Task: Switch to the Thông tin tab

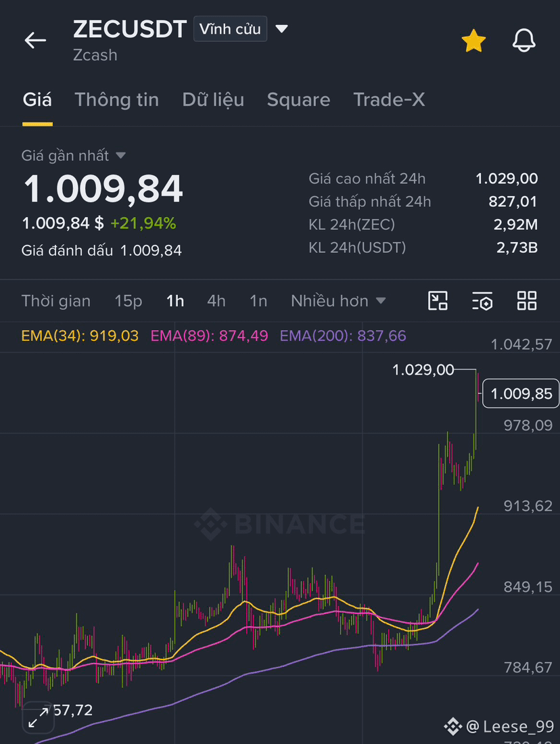Action: [117, 99]
